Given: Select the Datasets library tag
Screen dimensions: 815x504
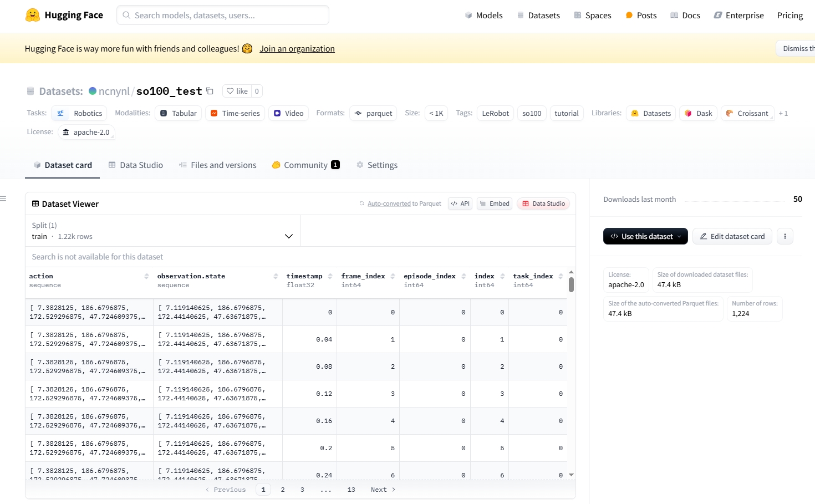Looking at the screenshot, I should click(651, 113).
